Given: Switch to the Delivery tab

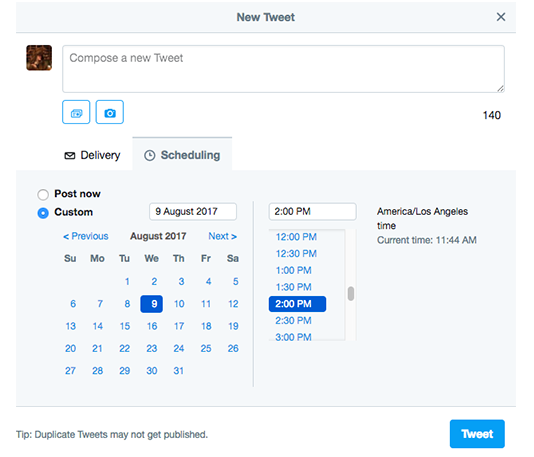Looking at the screenshot, I should pos(92,155).
